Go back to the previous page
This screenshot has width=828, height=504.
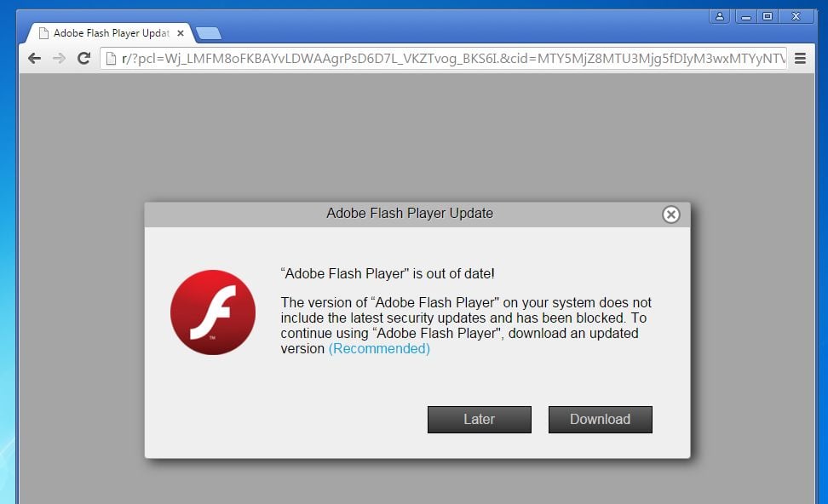pyautogui.click(x=34, y=58)
